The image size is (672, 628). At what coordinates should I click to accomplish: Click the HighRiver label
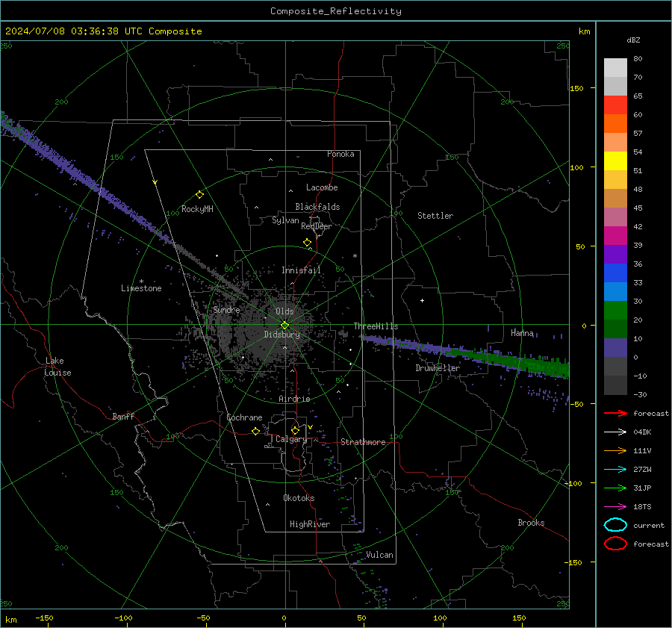tap(310, 524)
